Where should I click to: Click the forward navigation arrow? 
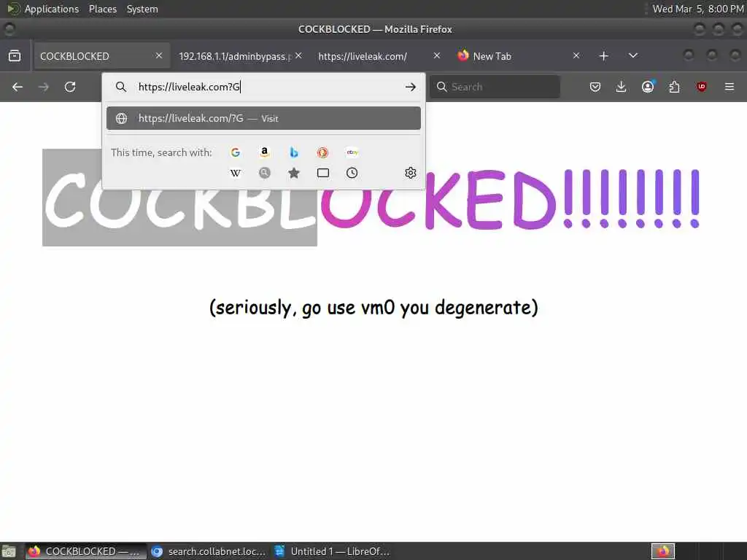43,87
